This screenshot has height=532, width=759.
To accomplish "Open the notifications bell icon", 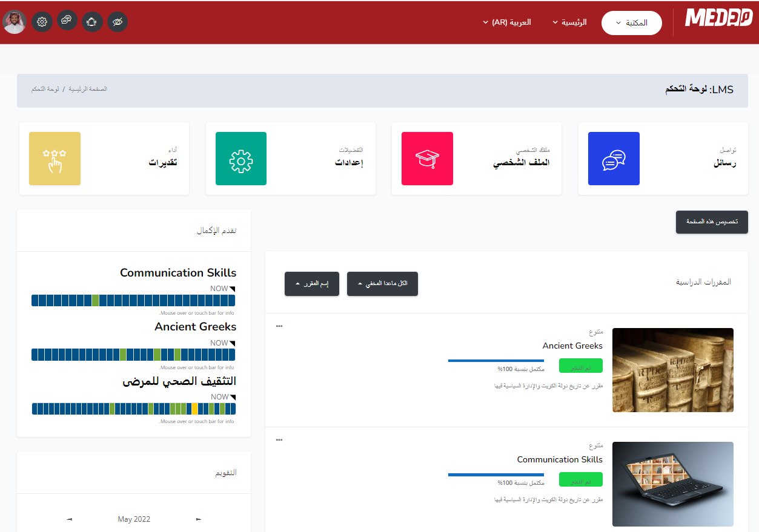I will (x=92, y=21).
